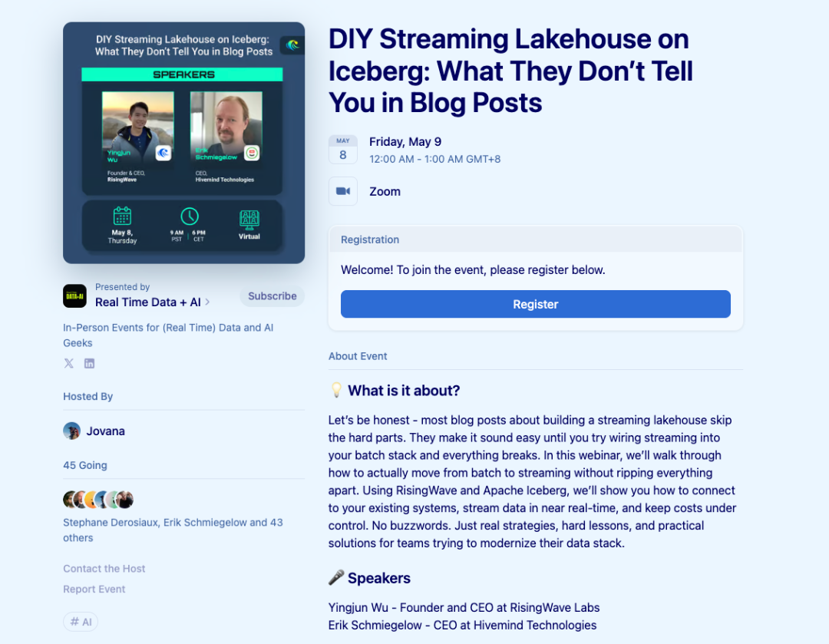Screen dimensions: 829x644
Task: Click the Virtual icon in event banner
Action: pyautogui.click(x=249, y=220)
